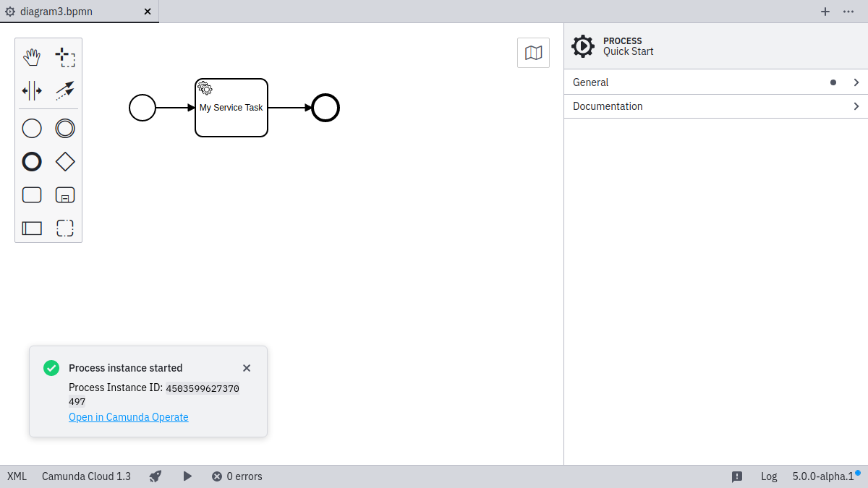
Task: Create a gateway from the palette
Action: coord(64,161)
